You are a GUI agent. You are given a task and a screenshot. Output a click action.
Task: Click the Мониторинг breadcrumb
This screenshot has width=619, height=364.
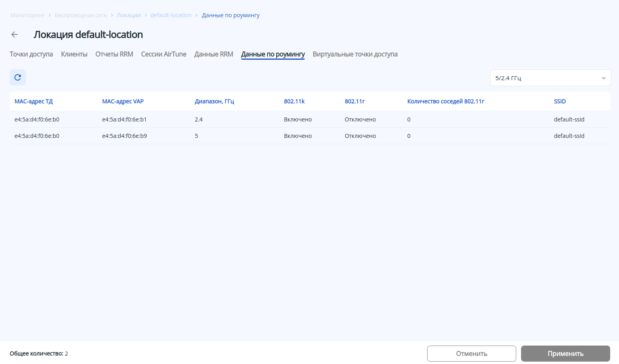[x=28, y=15]
